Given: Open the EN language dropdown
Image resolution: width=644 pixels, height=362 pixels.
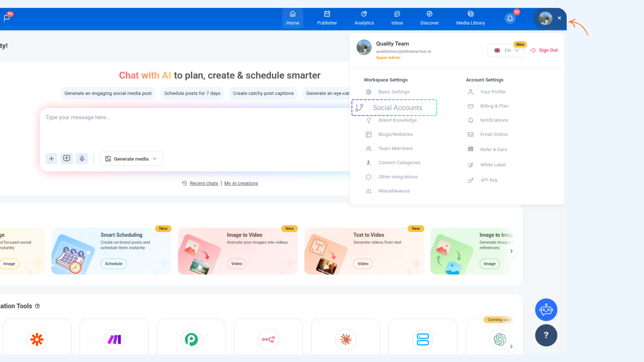Looking at the screenshot, I should click(506, 51).
